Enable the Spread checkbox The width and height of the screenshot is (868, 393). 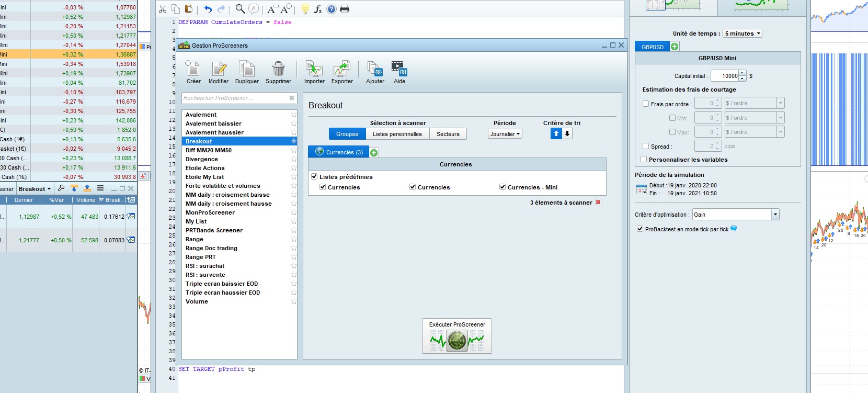pos(646,147)
